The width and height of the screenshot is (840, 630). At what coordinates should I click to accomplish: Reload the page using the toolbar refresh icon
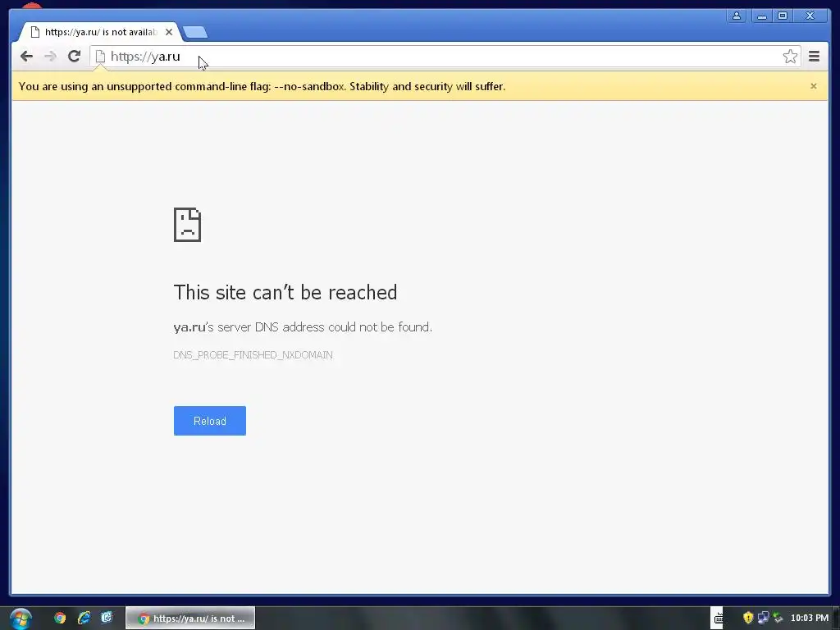(74, 56)
